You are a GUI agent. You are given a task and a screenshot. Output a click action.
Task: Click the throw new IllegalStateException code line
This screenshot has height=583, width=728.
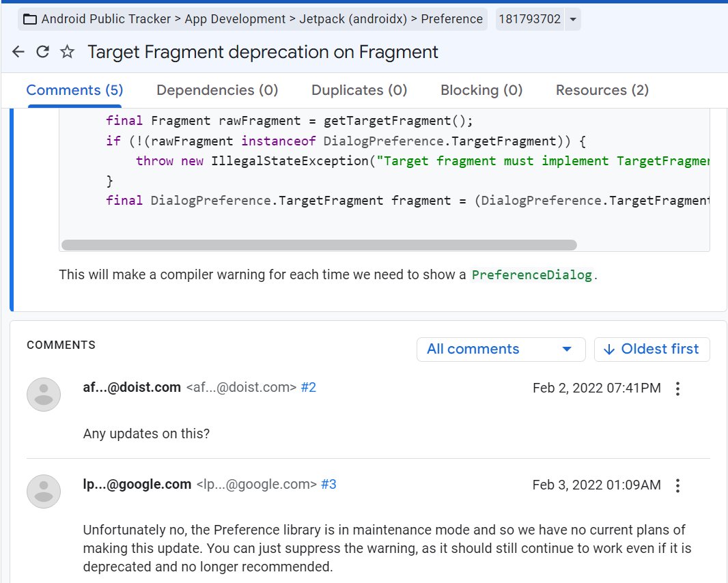pyautogui.click(x=423, y=161)
